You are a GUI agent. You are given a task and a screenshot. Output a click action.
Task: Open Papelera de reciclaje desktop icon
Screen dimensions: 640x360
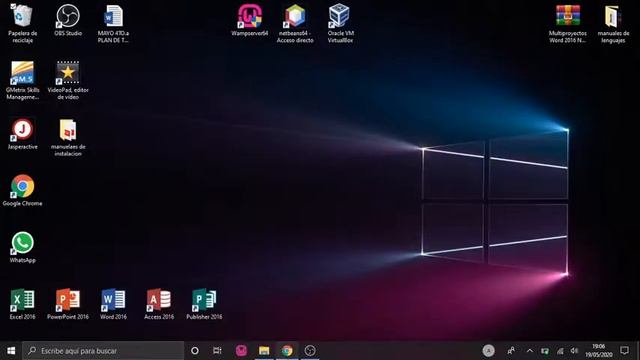point(22,23)
